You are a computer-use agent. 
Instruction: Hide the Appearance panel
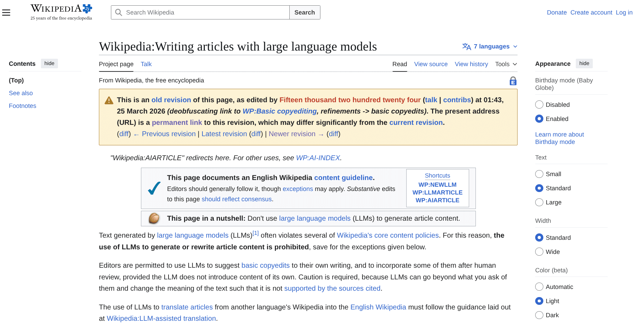click(x=584, y=63)
